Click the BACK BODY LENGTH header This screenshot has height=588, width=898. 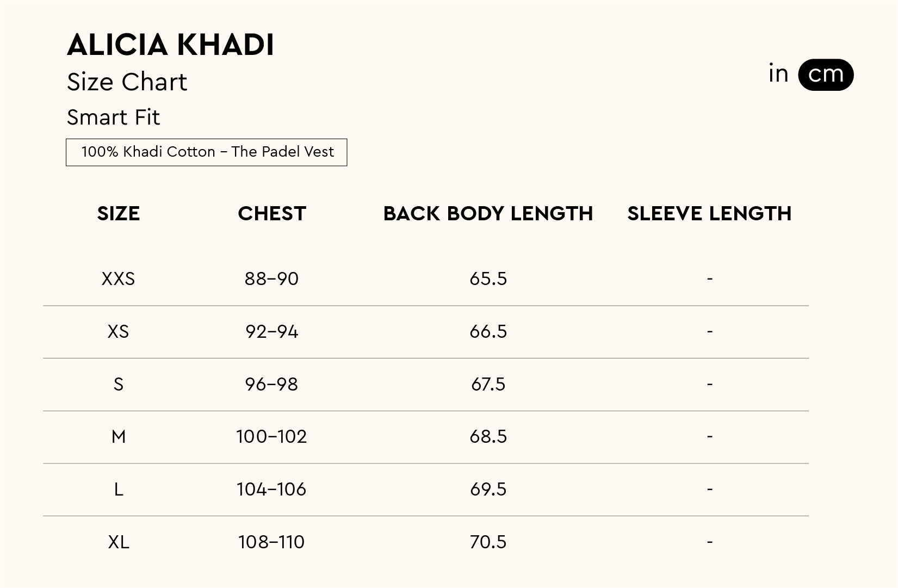click(488, 214)
